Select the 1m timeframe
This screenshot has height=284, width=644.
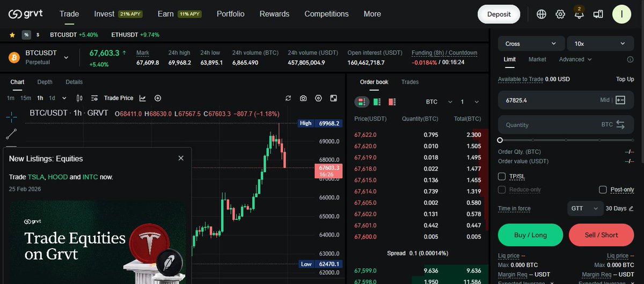tap(11, 98)
